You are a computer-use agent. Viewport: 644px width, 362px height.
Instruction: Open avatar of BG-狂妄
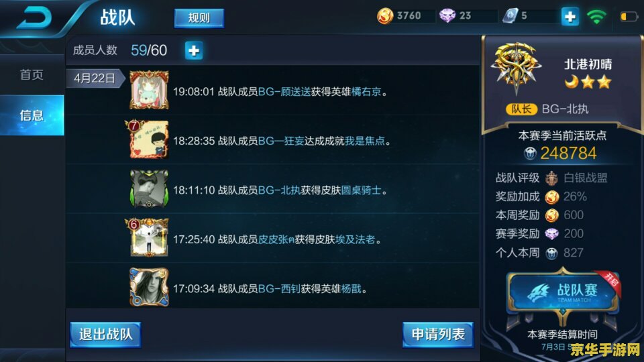[x=148, y=139]
